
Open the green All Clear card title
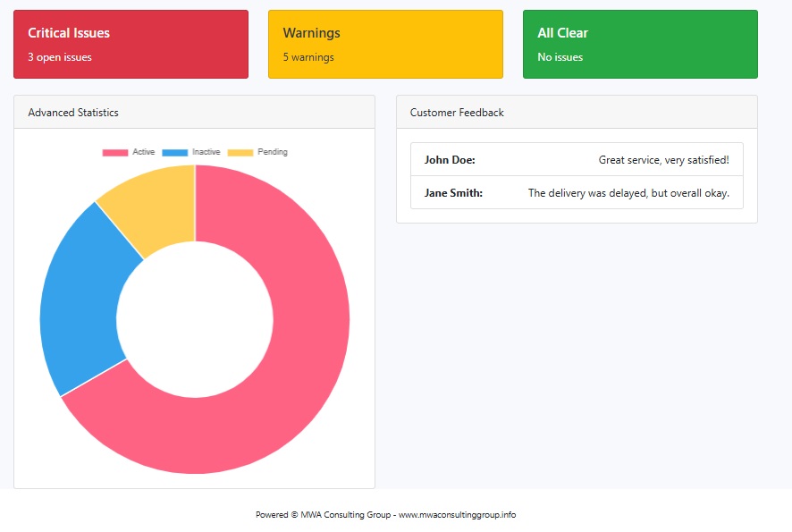563,33
